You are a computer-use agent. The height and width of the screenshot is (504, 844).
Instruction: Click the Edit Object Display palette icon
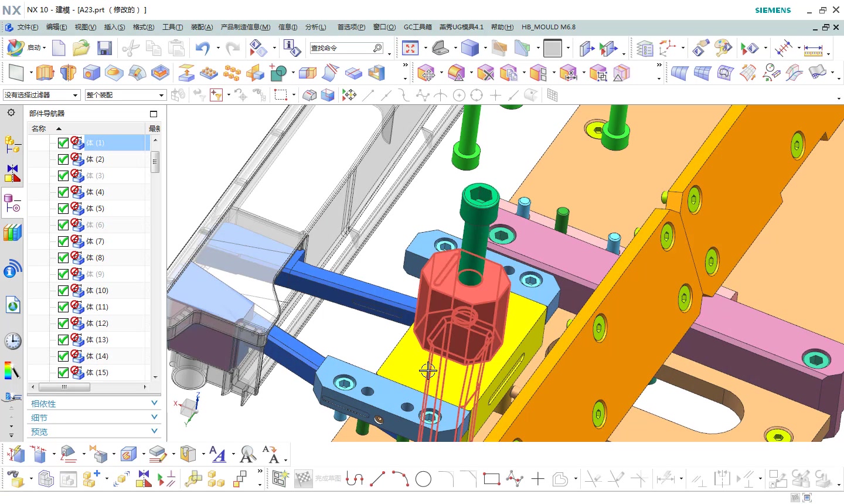(723, 48)
